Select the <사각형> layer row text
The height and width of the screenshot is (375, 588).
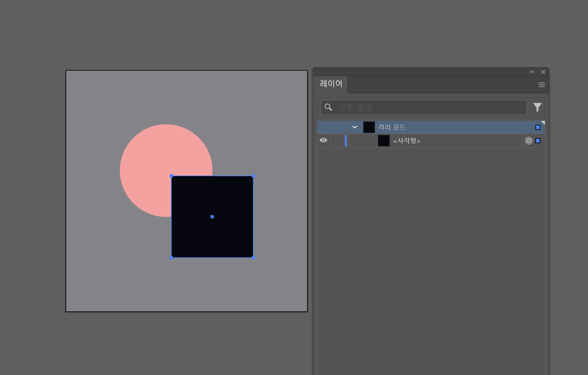tap(406, 141)
